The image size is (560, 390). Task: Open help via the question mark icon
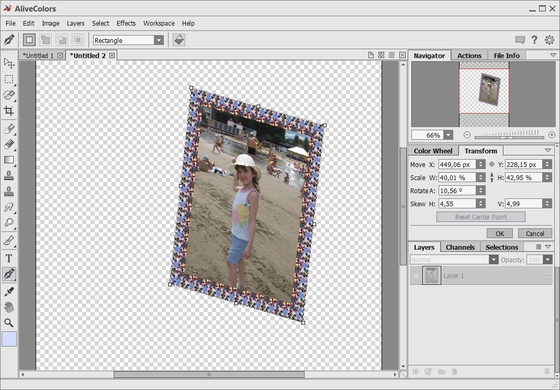534,40
